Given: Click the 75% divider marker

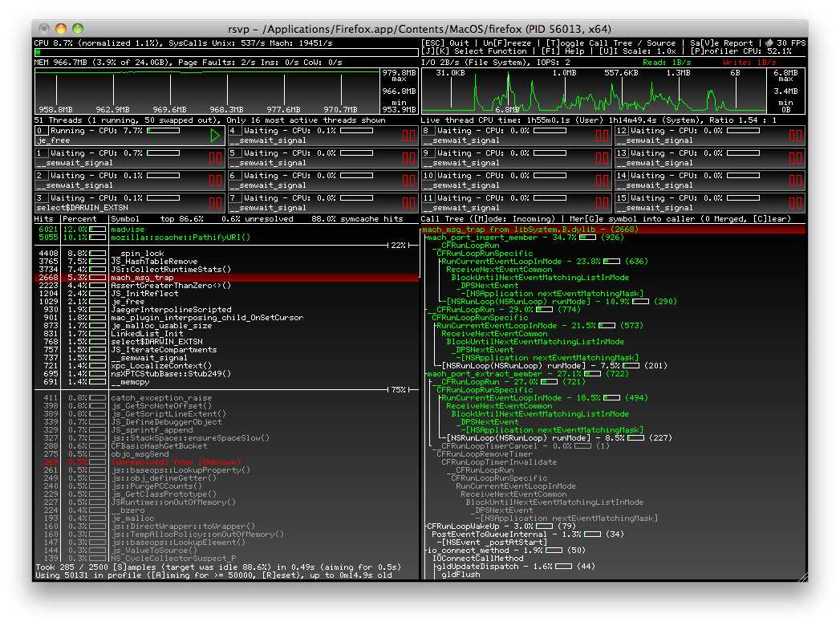Looking at the screenshot, I should coord(399,389).
